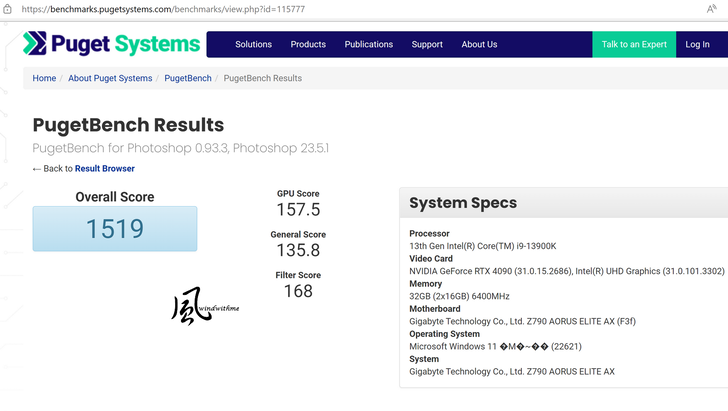728x411 pixels.
Task: Go to Home in the breadcrumb
Action: [44, 78]
